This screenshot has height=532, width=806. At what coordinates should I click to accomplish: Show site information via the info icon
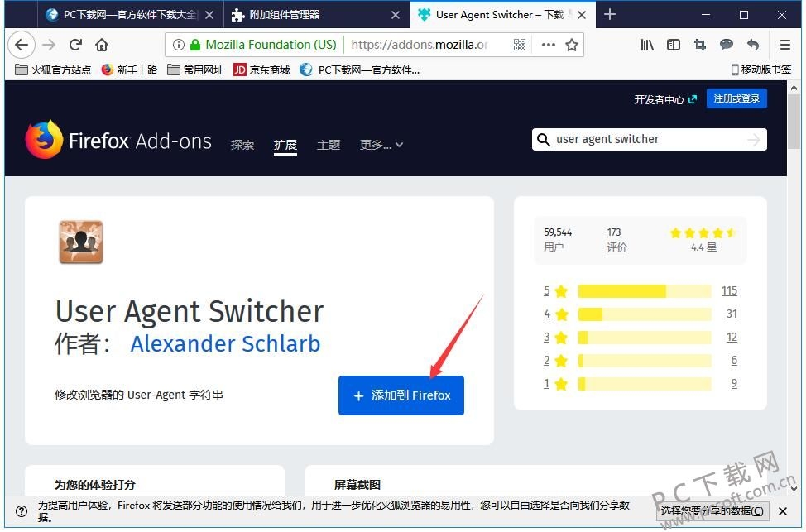click(x=179, y=45)
